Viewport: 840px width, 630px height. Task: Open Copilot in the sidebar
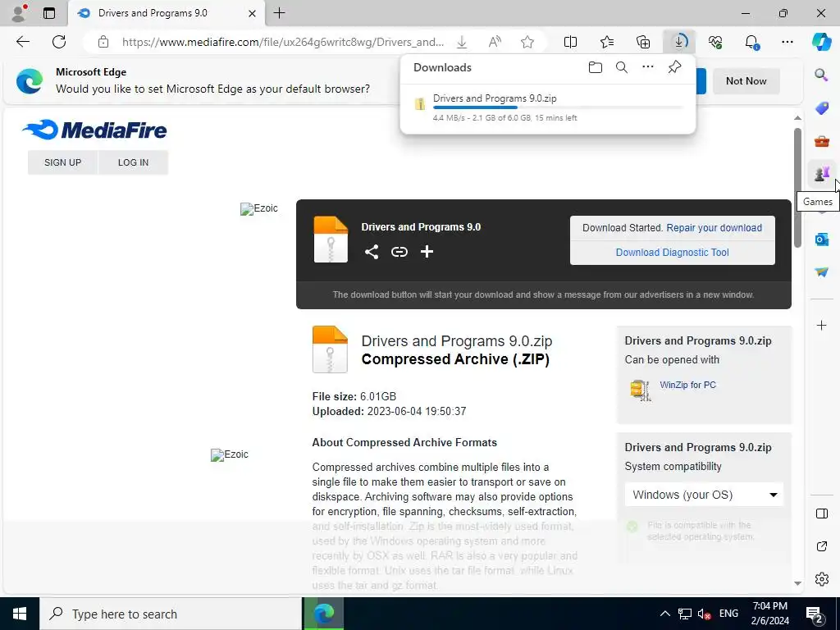click(x=821, y=42)
